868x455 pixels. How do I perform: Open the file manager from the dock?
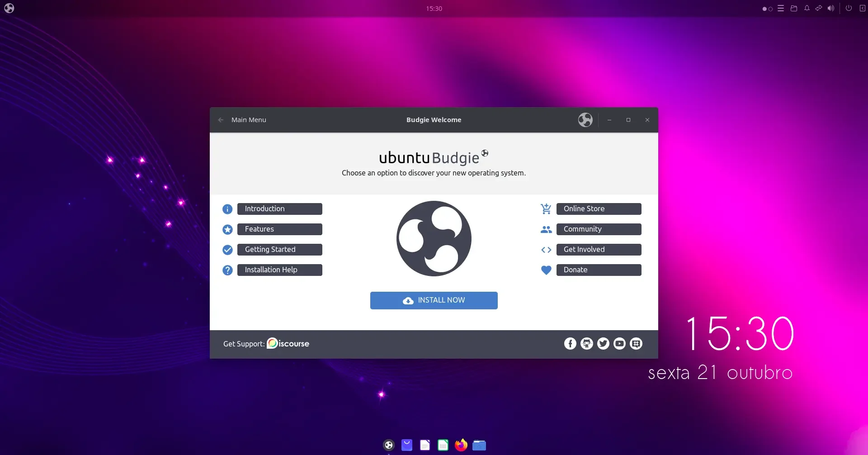tap(479, 446)
